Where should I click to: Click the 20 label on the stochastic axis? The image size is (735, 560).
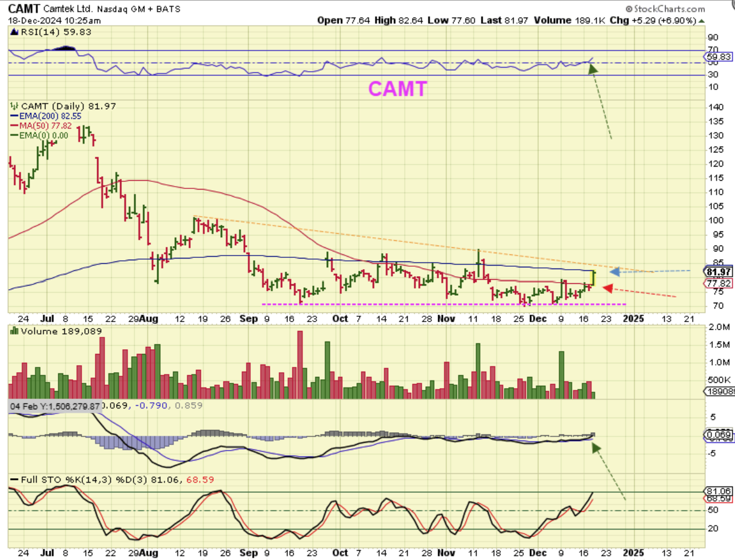point(714,528)
